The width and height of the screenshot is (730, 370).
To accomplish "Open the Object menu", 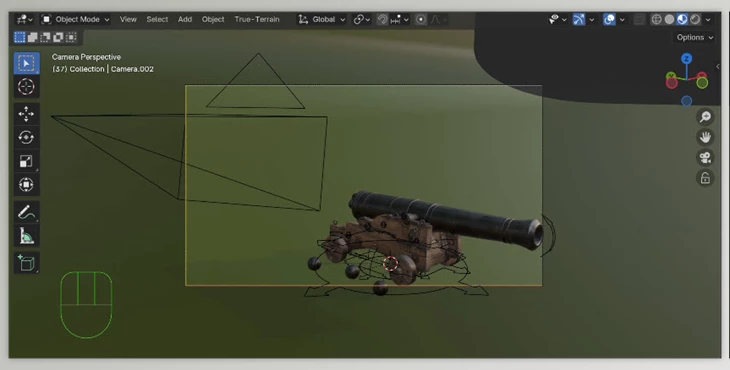I will pos(213,20).
